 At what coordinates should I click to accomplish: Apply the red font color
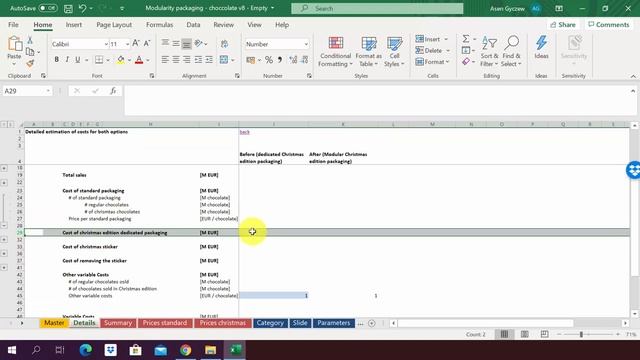[x=139, y=60]
